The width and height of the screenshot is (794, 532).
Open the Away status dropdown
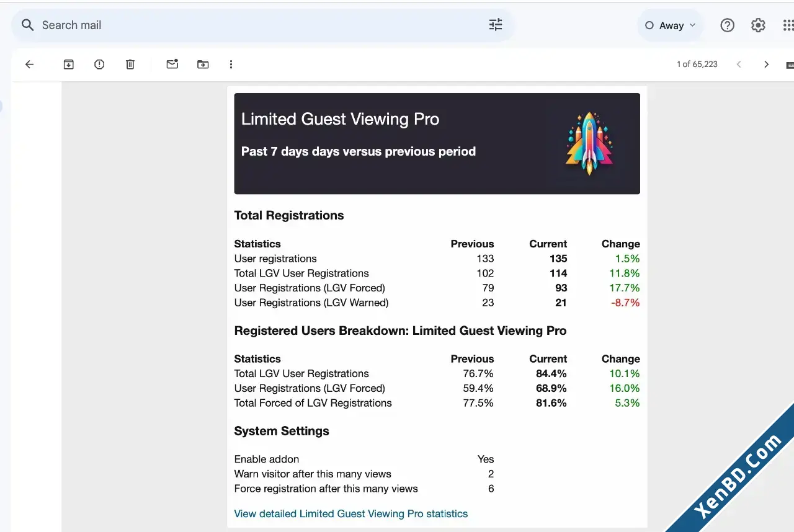671,25
